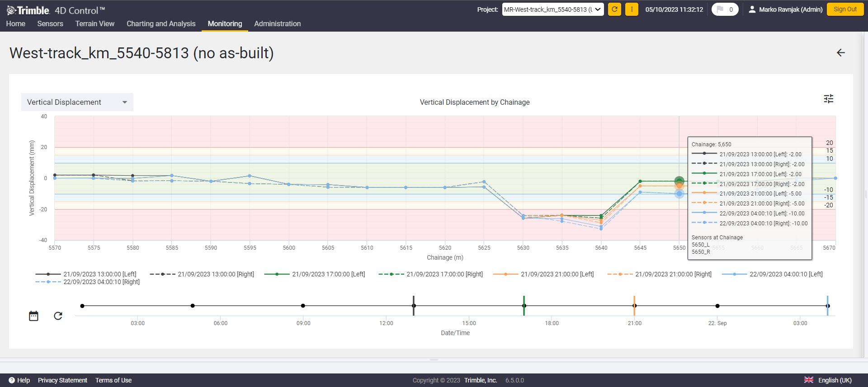868x387 pixels.
Task: Expand the Vertical Displacement dropdown
Action: coord(77,102)
